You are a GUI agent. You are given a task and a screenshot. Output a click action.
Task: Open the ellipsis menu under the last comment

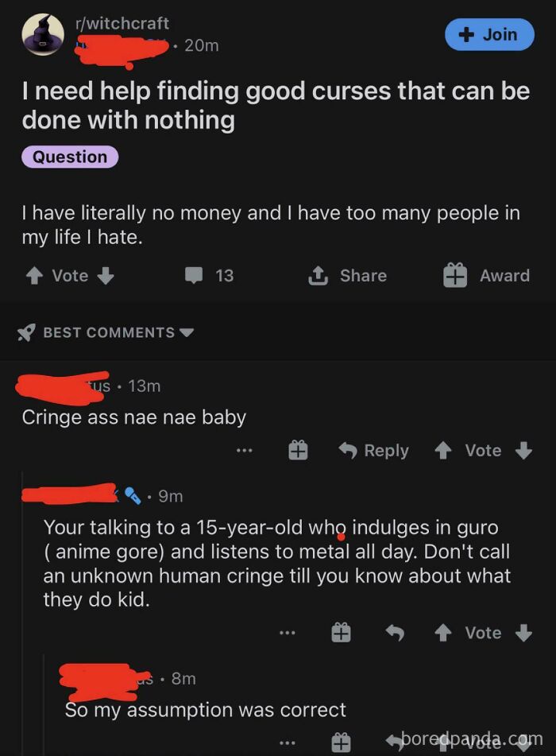coord(288,742)
